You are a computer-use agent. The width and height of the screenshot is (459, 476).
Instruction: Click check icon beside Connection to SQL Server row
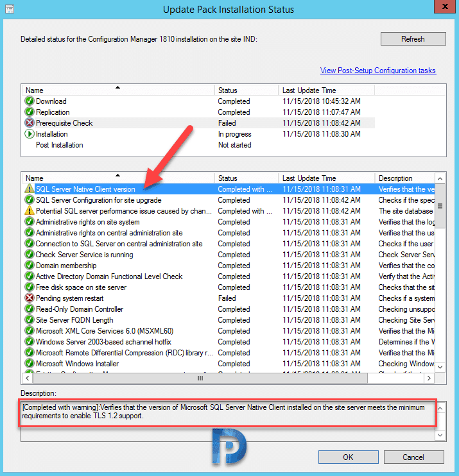[x=29, y=244]
